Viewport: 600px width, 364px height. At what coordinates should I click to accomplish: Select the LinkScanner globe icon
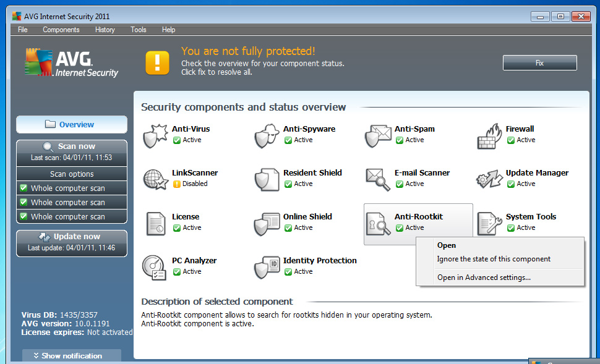155,179
